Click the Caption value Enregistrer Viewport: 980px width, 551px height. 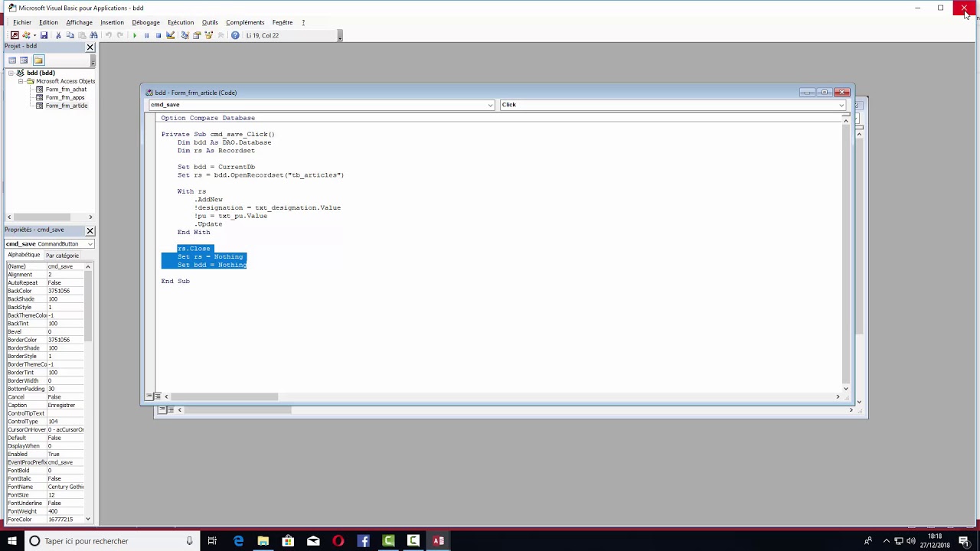coord(65,405)
